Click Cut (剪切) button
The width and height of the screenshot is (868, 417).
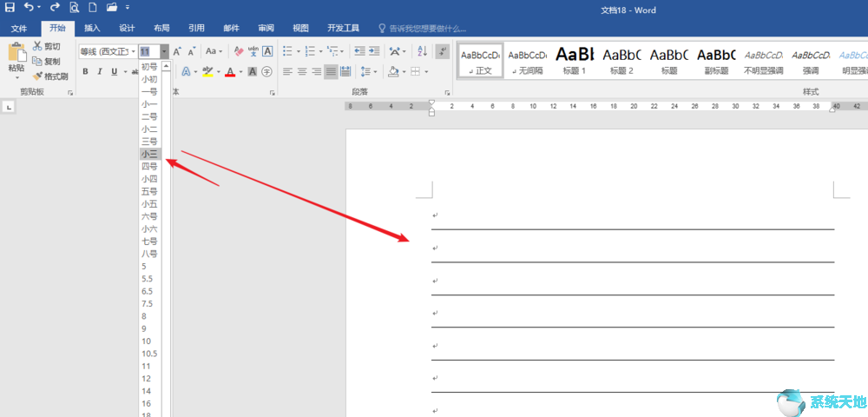pos(47,47)
